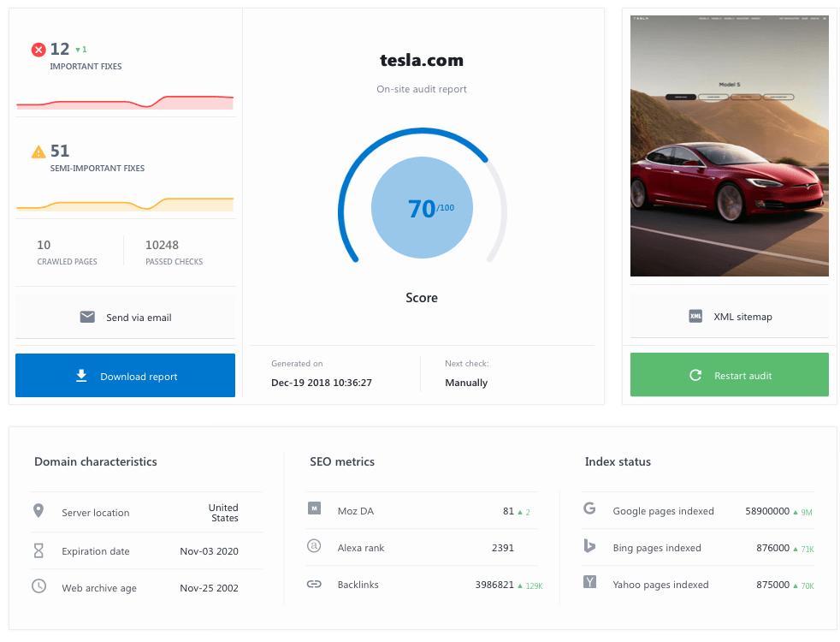This screenshot has height=642, width=840.
Task: Click the Bing logo icon in Index status
Action: [589, 545]
